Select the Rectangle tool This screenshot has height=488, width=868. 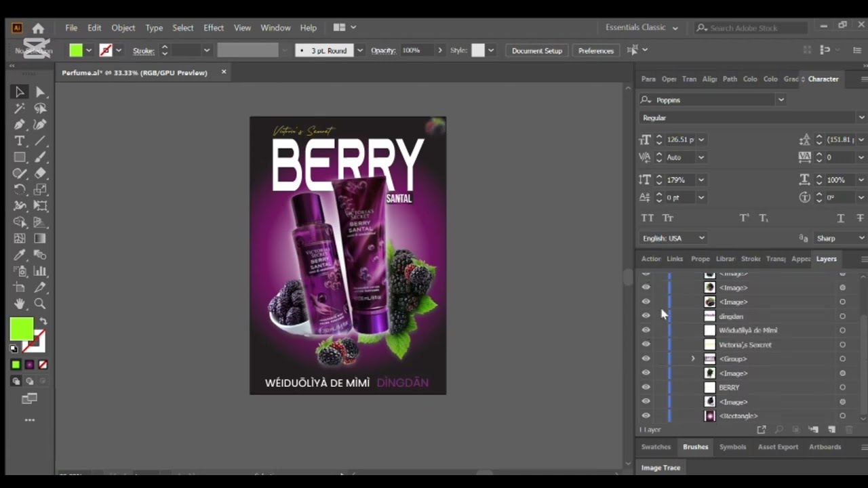(x=20, y=157)
